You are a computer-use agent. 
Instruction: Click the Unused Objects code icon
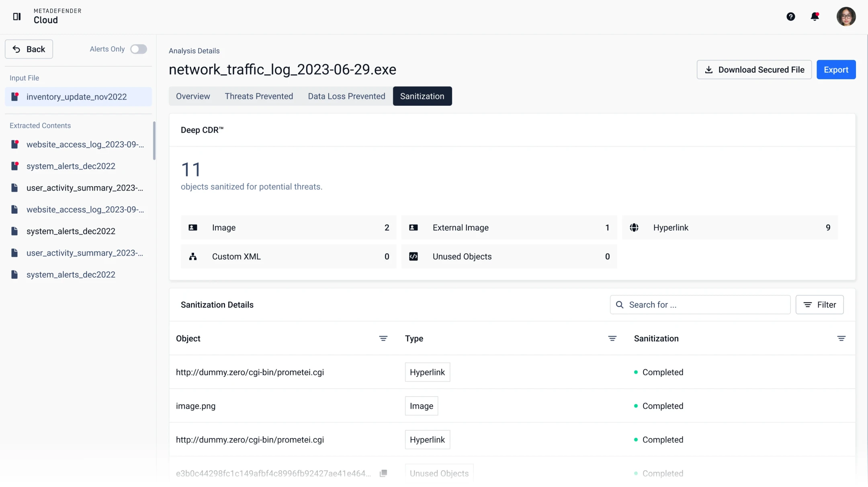pyautogui.click(x=414, y=256)
